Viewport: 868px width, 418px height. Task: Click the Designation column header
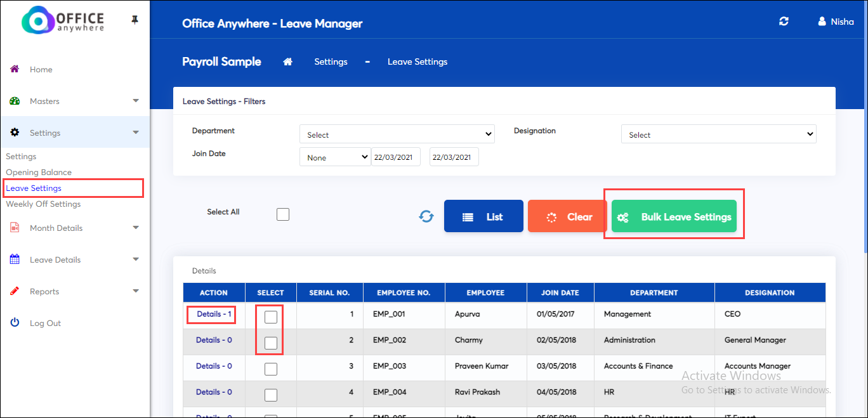tap(770, 292)
